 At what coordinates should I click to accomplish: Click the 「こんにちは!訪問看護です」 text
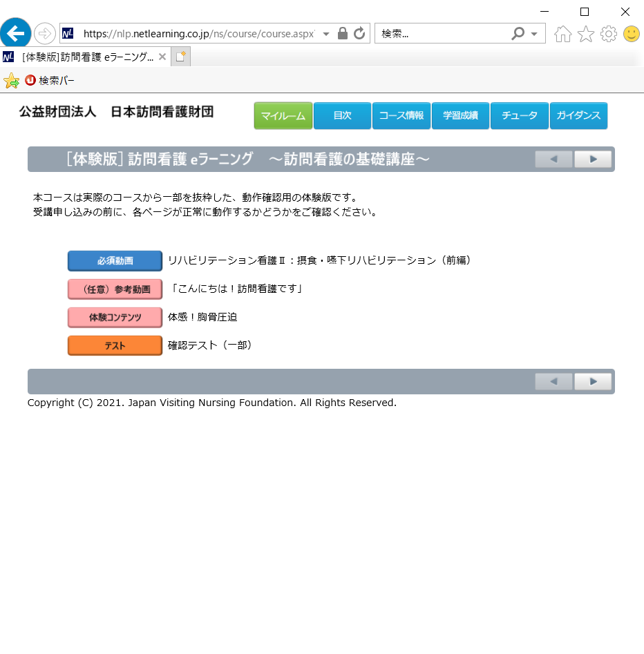pos(236,289)
